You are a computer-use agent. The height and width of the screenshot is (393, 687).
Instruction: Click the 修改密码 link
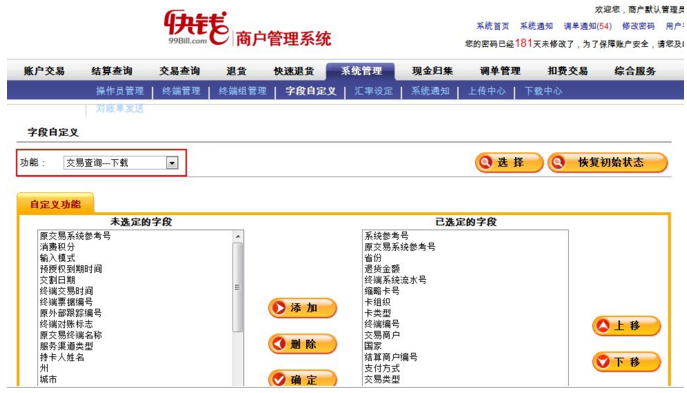[x=638, y=26]
